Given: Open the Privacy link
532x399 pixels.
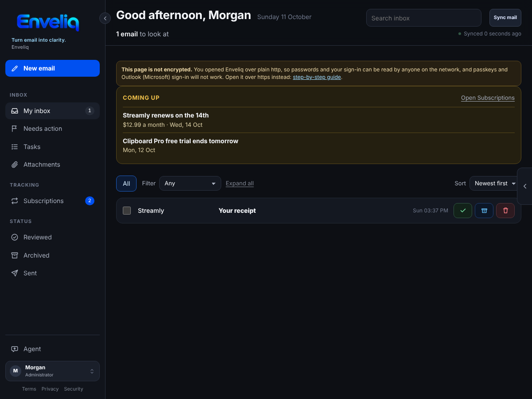Looking at the screenshot, I should coord(50,389).
